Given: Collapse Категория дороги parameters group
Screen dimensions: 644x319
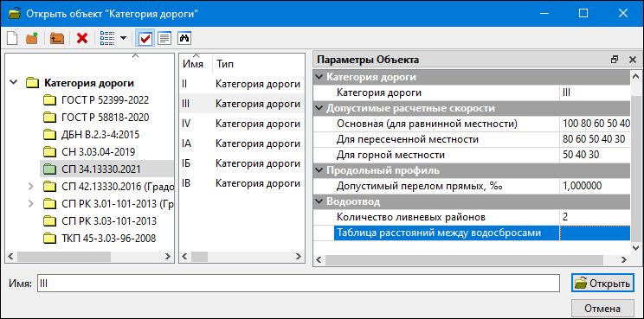Looking at the screenshot, I should click(x=319, y=77).
